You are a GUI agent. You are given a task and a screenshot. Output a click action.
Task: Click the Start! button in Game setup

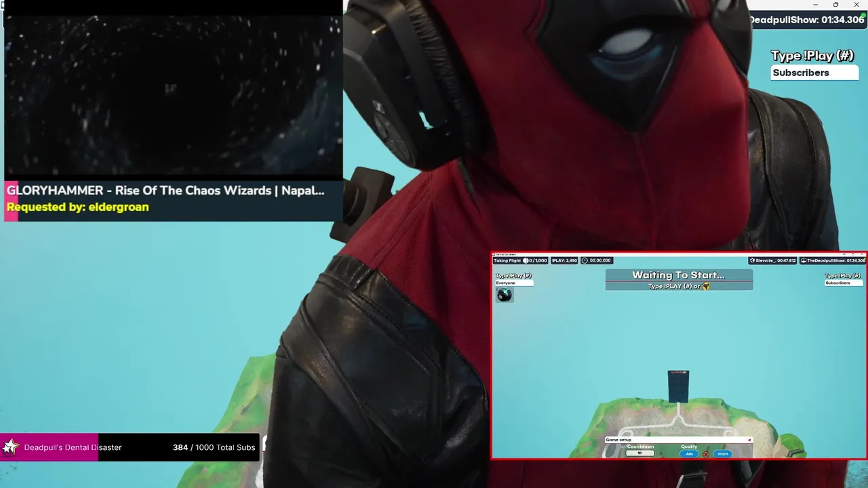pyautogui.click(x=723, y=453)
